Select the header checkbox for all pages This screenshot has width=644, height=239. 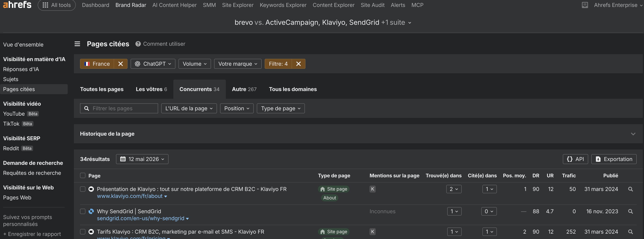83,176
